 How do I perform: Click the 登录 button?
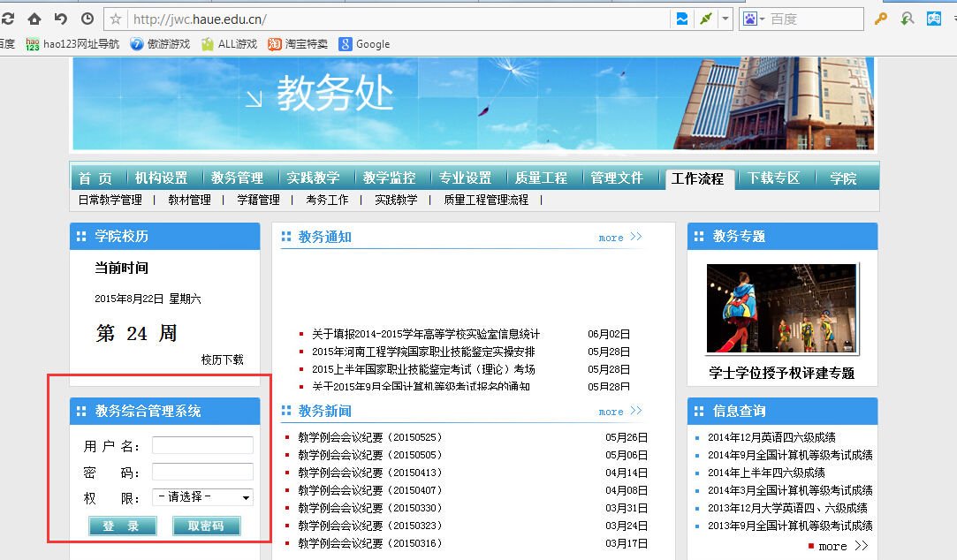pyautogui.click(x=122, y=526)
